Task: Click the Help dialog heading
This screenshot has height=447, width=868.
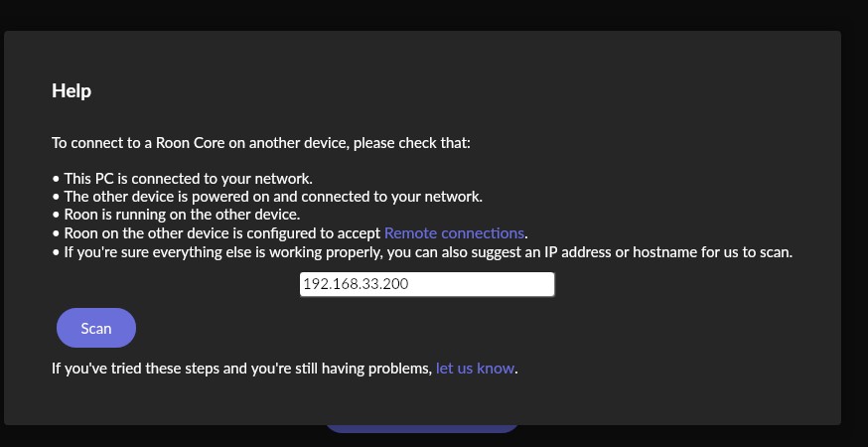Action: [72, 91]
